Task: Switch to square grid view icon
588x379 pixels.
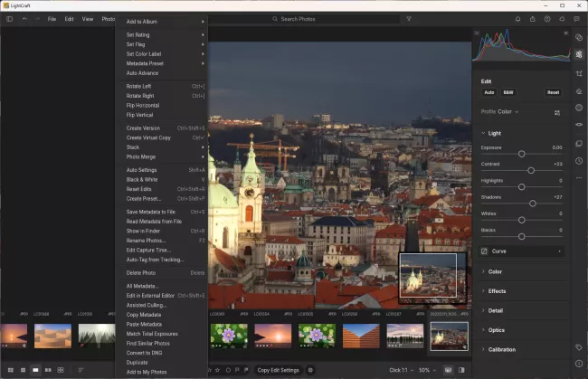Action: 23,370
